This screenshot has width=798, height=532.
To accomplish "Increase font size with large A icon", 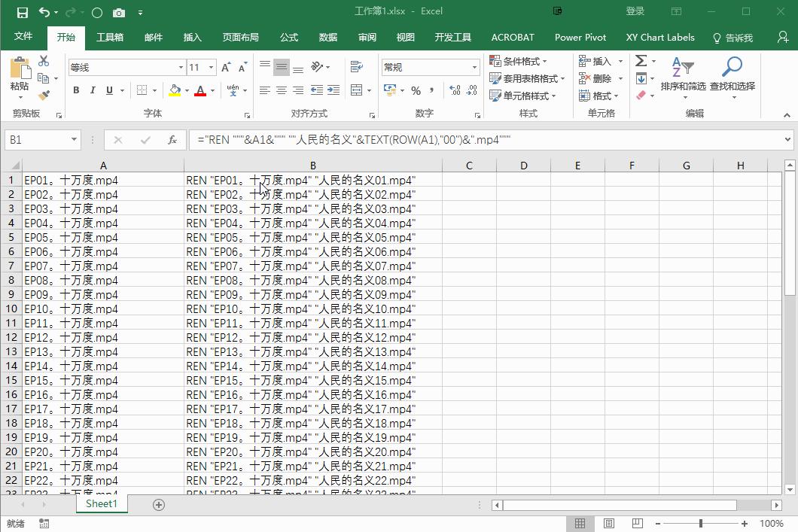I will (226, 67).
